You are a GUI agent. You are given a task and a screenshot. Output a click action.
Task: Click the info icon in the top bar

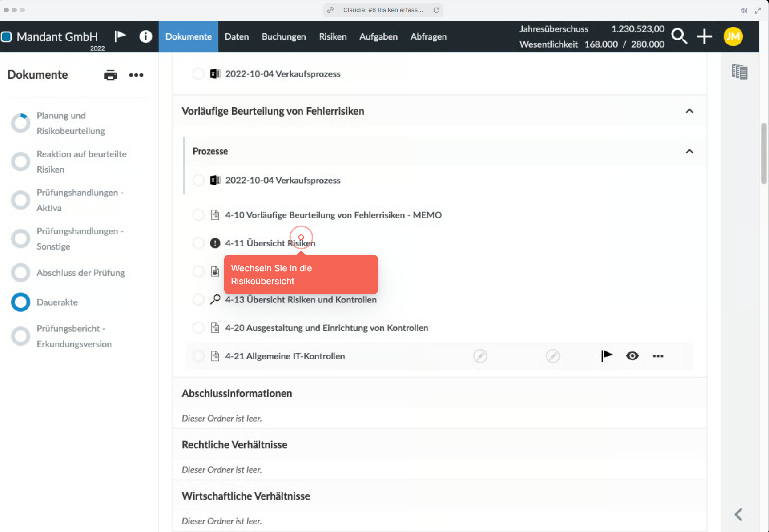145,36
